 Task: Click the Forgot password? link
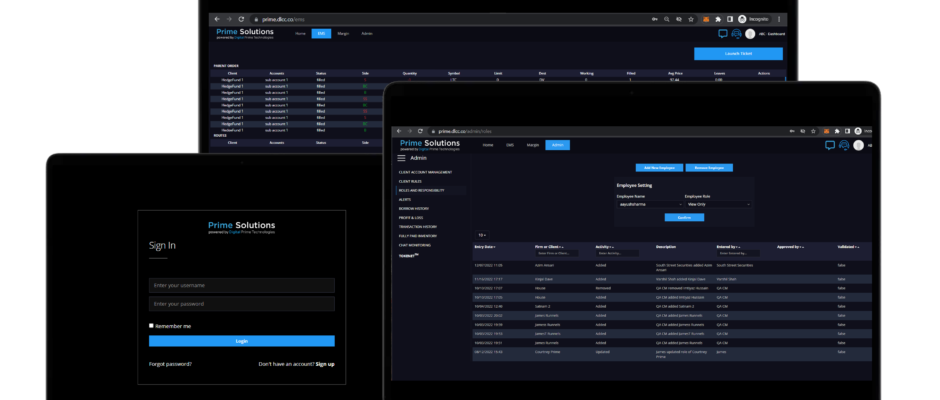tap(170, 364)
